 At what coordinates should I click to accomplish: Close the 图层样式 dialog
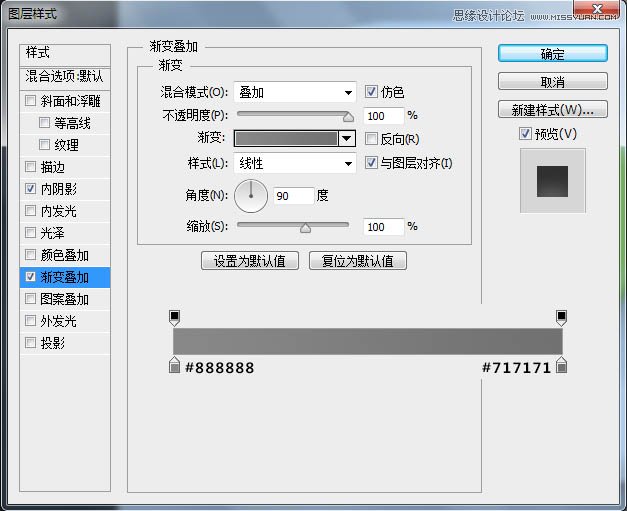tap(597, 10)
